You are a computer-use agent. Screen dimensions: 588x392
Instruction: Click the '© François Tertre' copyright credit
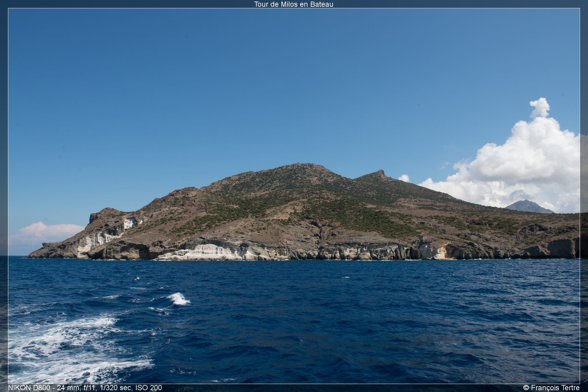click(551, 388)
